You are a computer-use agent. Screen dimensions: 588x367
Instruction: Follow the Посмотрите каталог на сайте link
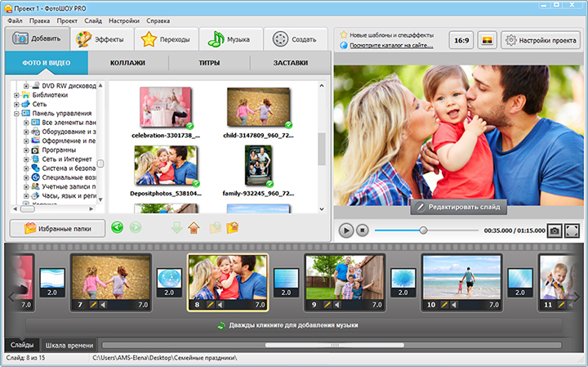point(391,46)
